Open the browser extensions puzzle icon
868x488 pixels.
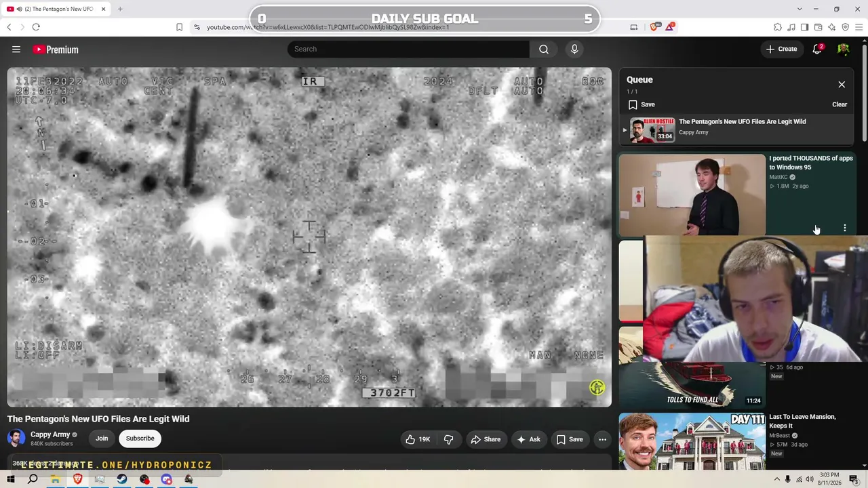pyautogui.click(x=778, y=27)
